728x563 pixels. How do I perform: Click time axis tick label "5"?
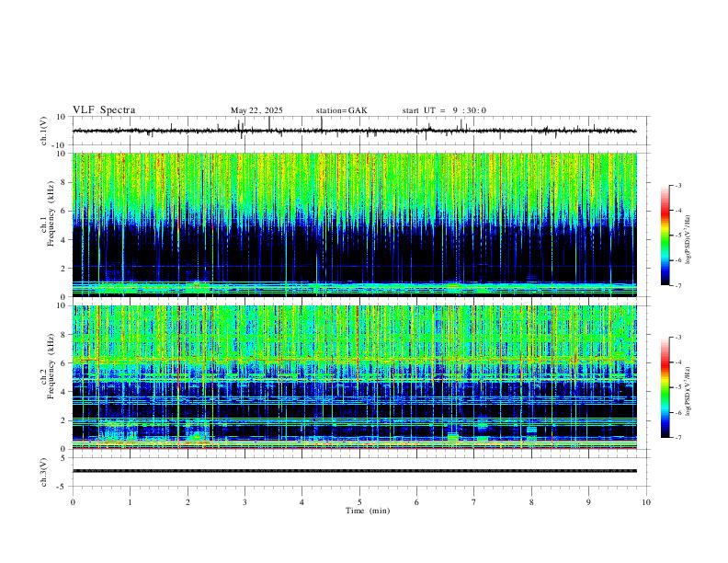tap(359, 502)
